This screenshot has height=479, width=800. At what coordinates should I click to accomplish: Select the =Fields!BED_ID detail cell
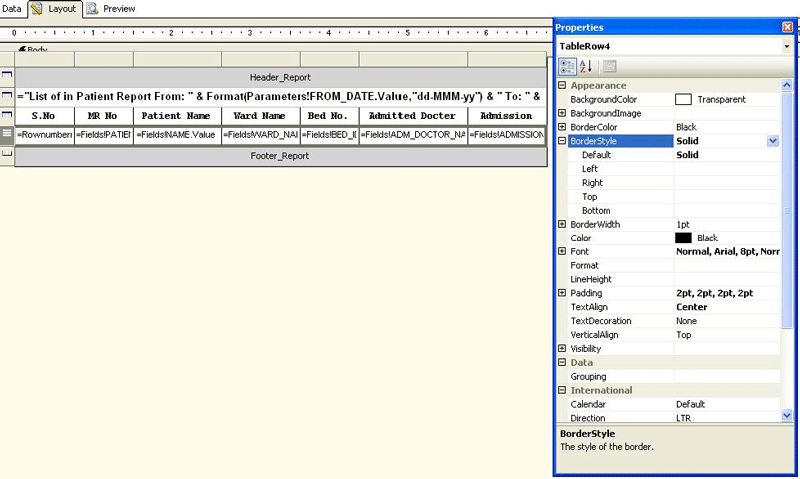330,135
